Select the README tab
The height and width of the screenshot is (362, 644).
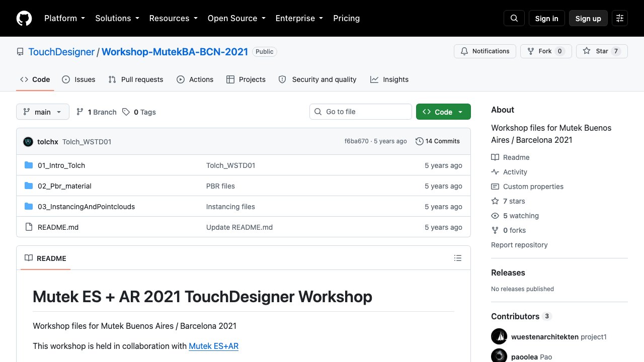45,258
